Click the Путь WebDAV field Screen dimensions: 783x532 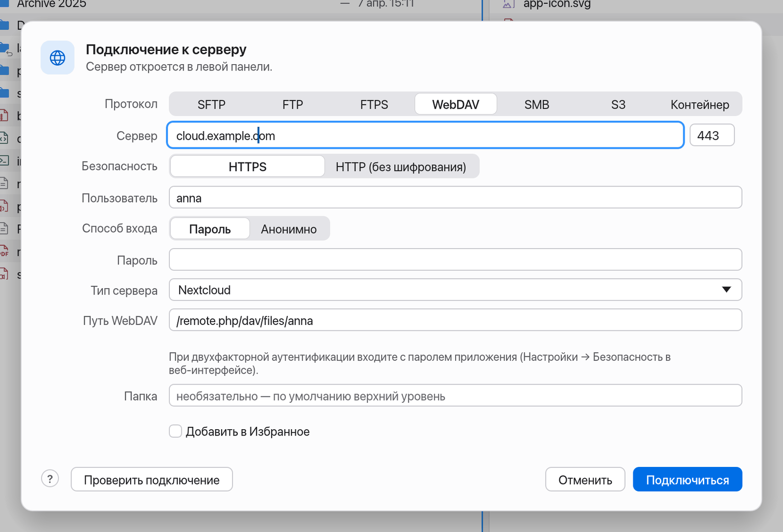pyautogui.click(x=455, y=320)
